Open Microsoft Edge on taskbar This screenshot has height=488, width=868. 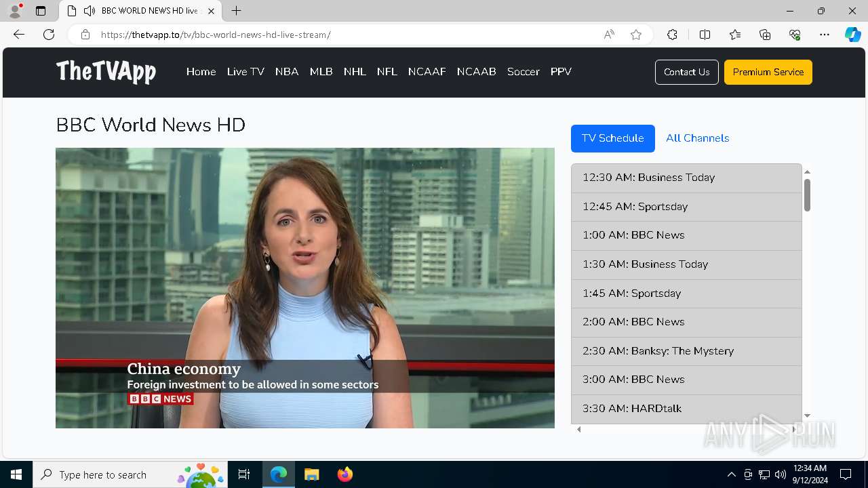coord(279,474)
